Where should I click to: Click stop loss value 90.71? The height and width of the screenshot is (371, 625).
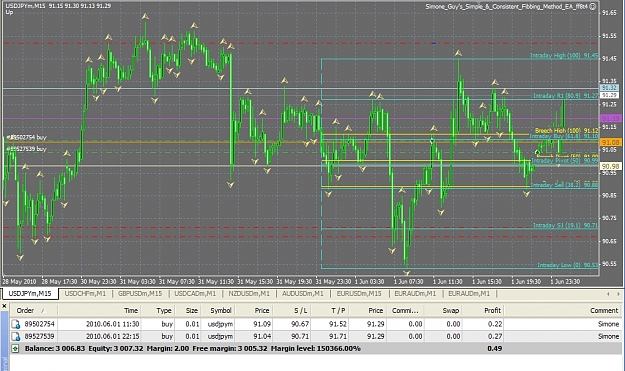(x=300, y=336)
